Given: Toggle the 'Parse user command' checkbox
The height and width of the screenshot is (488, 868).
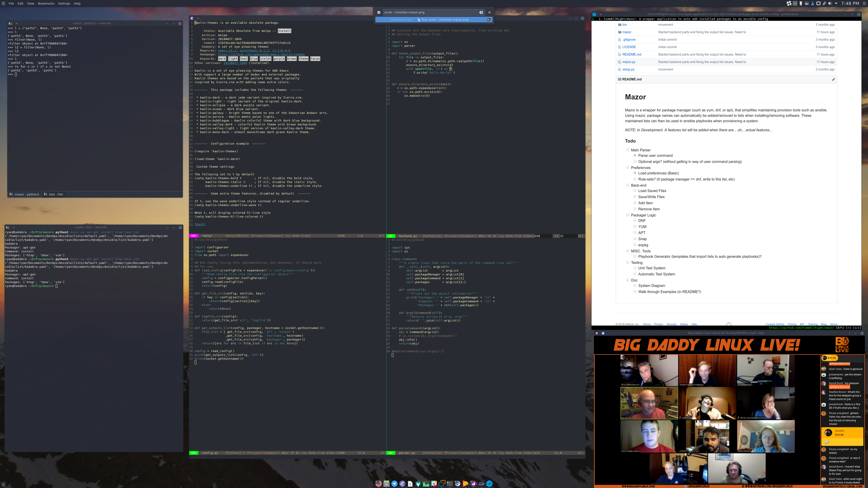Looking at the screenshot, I should click(x=635, y=155).
